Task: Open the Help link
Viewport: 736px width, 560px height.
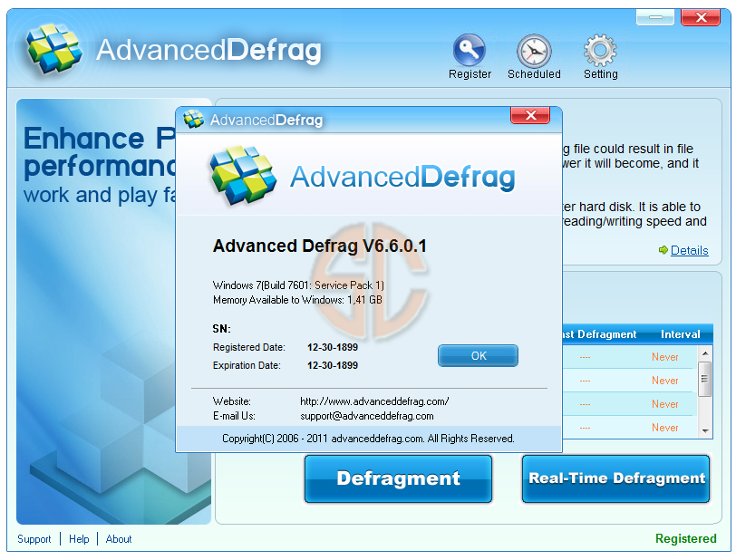Action: 79,539
